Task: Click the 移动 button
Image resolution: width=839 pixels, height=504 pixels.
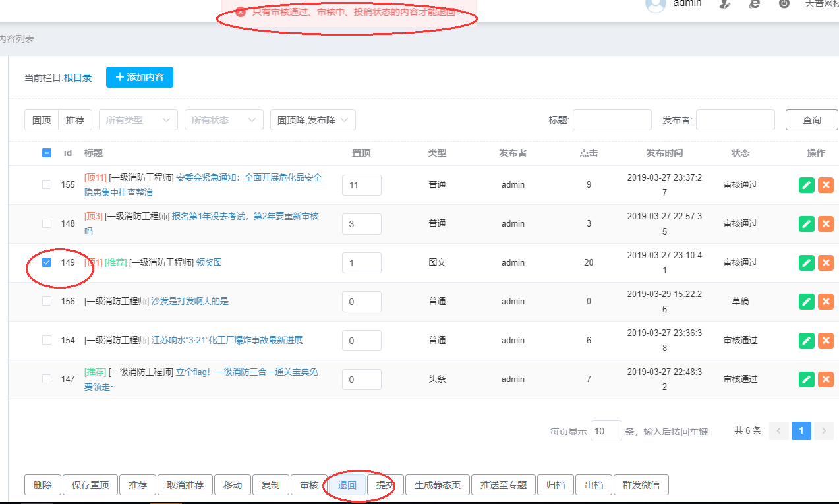Action: 233,485
